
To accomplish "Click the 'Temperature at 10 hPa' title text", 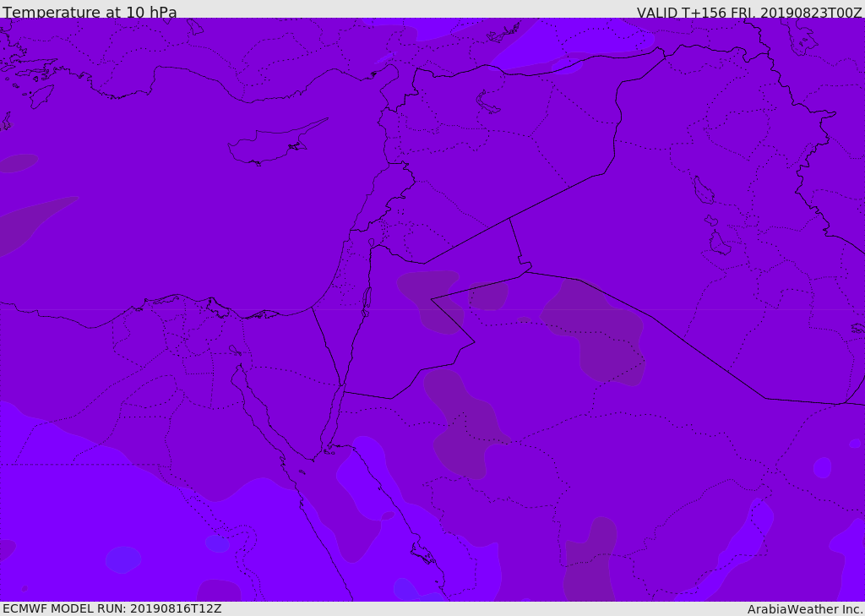I will pyautogui.click(x=90, y=12).
